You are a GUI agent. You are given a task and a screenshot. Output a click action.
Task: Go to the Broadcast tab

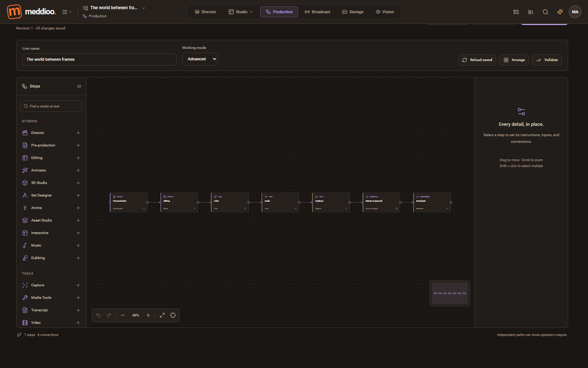tap(317, 12)
